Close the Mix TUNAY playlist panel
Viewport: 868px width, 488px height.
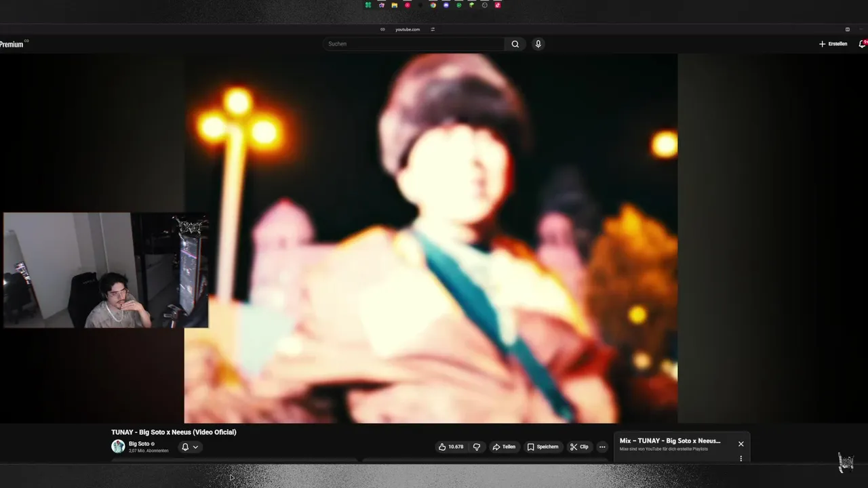[x=741, y=444]
